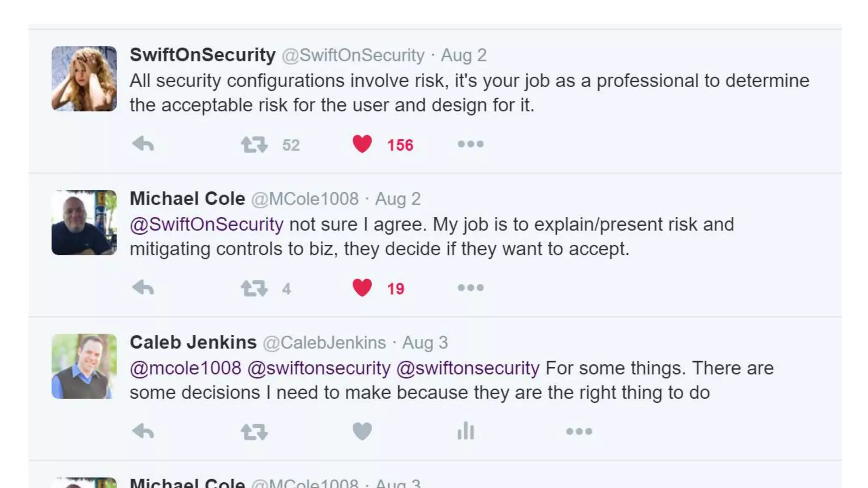Open the Caleb Jenkins display name link
This screenshot has width=868, height=488.
pyautogui.click(x=193, y=342)
